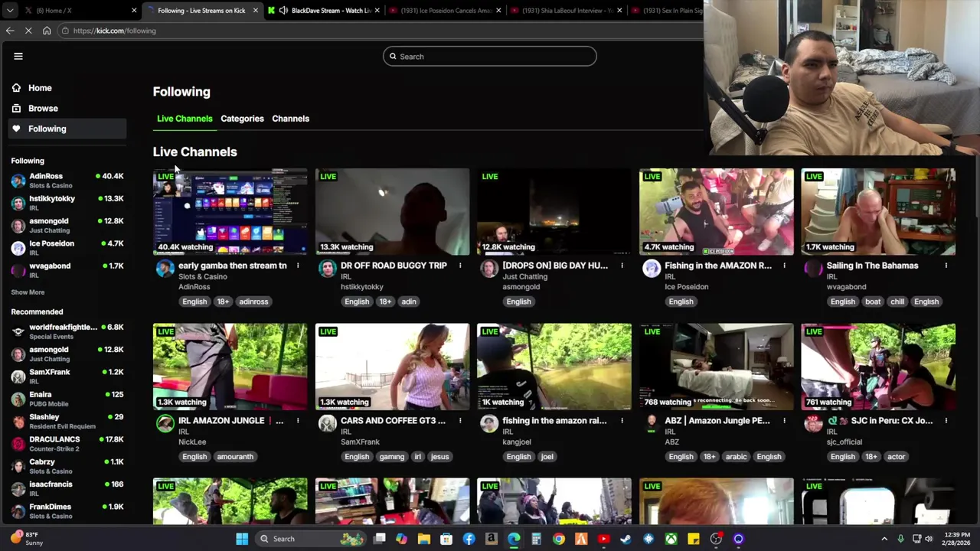
Task: Click the arabic tag under ABZ stream
Action: [x=736, y=457]
